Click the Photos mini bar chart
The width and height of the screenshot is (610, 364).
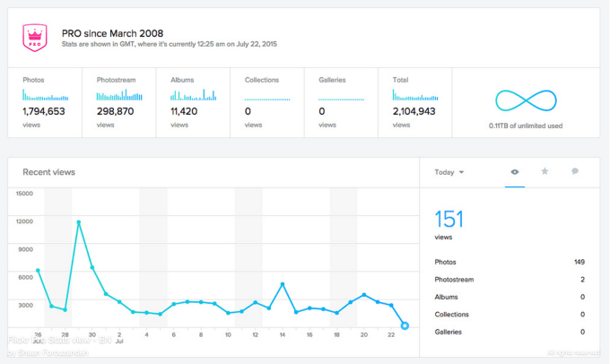[x=46, y=93]
